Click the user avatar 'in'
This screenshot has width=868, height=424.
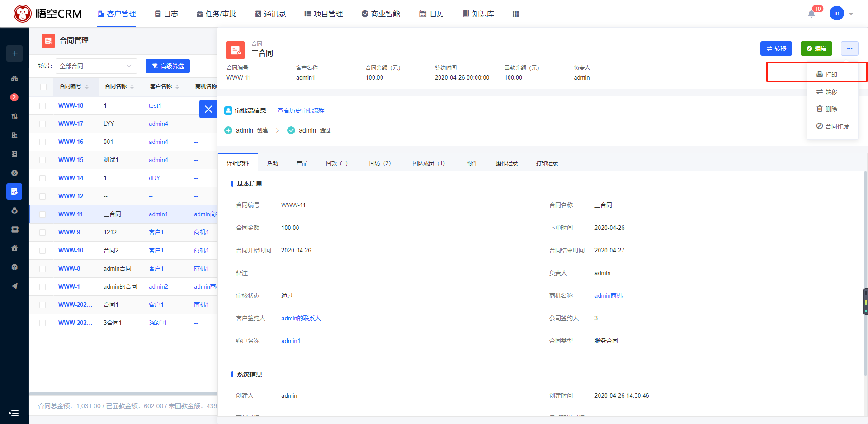(836, 14)
